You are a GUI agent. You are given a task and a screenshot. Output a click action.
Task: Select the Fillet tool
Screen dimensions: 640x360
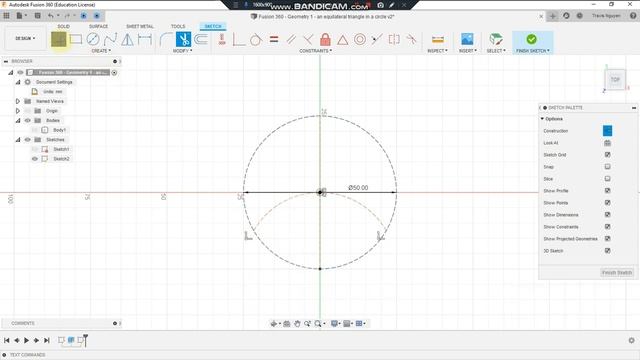(165, 39)
